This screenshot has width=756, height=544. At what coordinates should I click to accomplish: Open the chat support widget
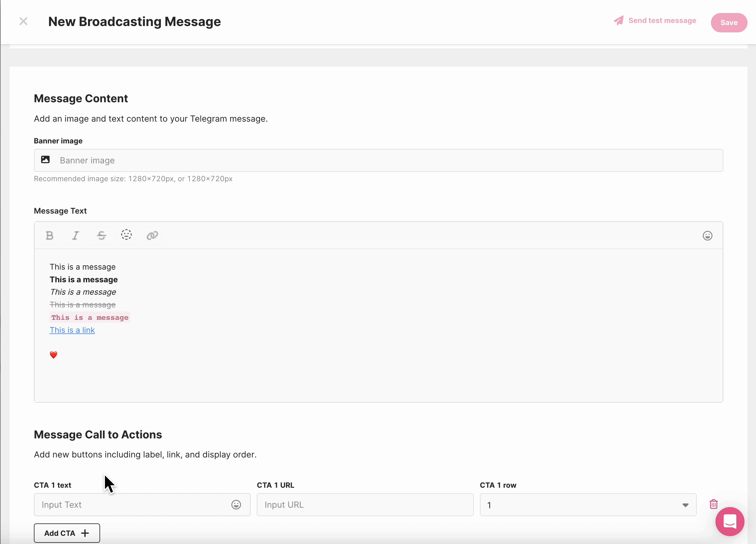pos(729,521)
